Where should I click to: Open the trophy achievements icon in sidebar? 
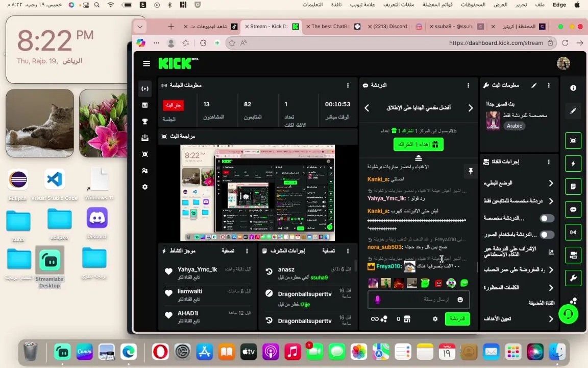click(145, 121)
